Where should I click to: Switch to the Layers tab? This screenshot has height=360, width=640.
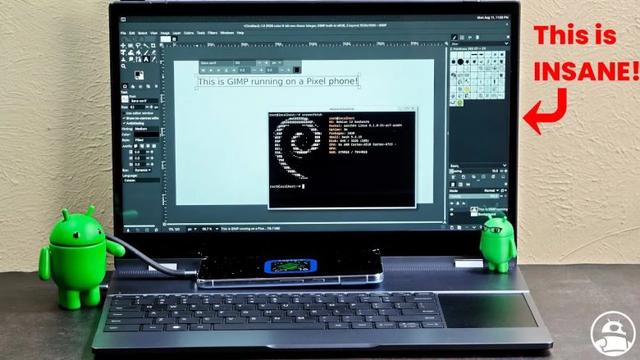point(453,184)
